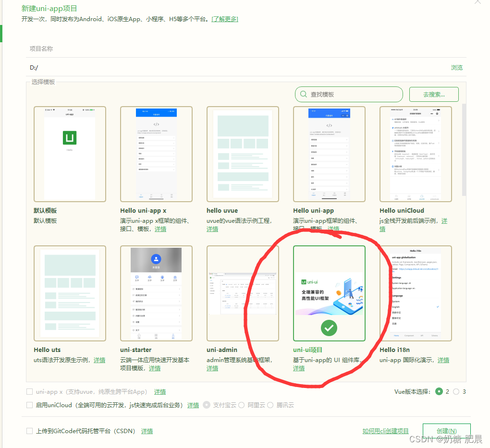
Task: Click the 查找模板 search field
Action: tap(349, 94)
